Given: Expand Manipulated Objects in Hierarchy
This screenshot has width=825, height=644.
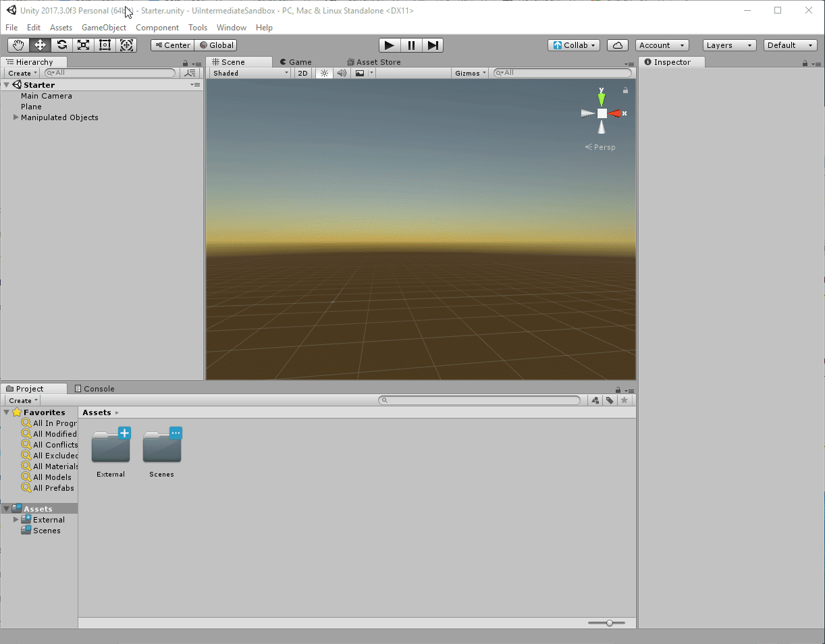Looking at the screenshot, I should 16,117.
